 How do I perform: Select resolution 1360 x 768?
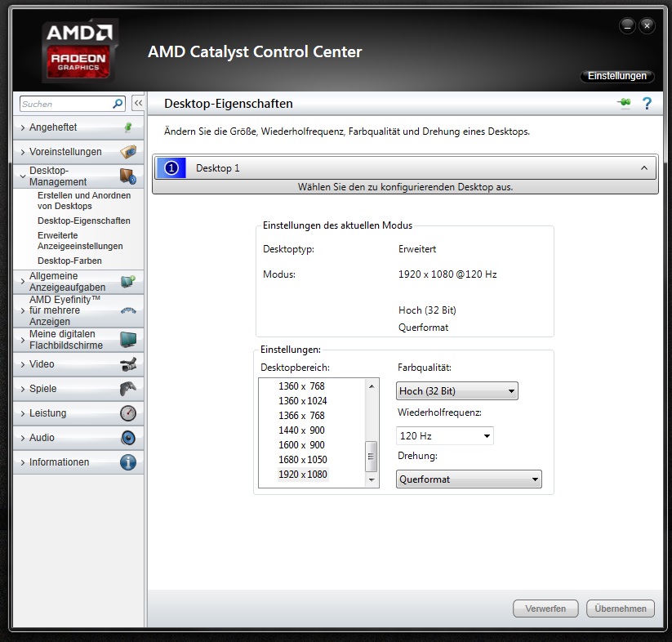tap(302, 386)
